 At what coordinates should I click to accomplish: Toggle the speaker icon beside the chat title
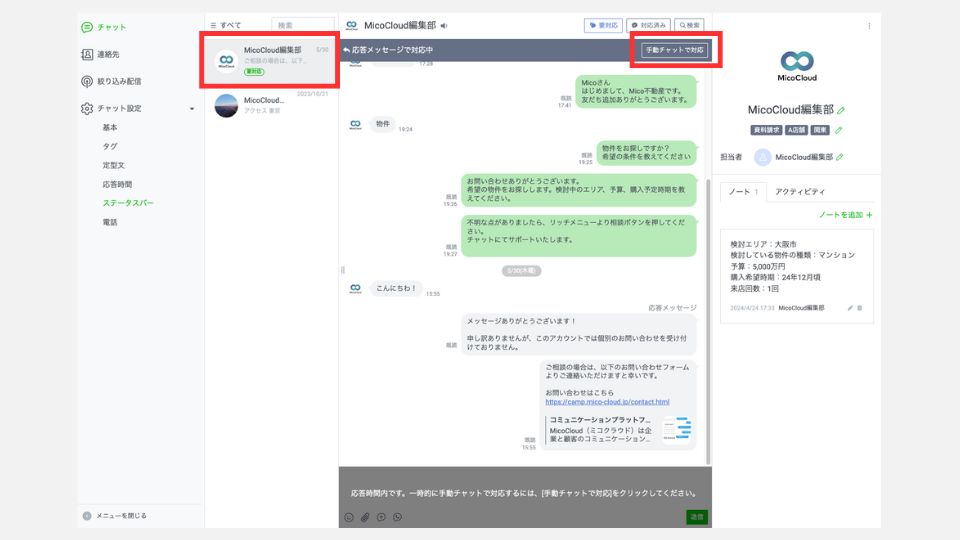click(x=444, y=26)
